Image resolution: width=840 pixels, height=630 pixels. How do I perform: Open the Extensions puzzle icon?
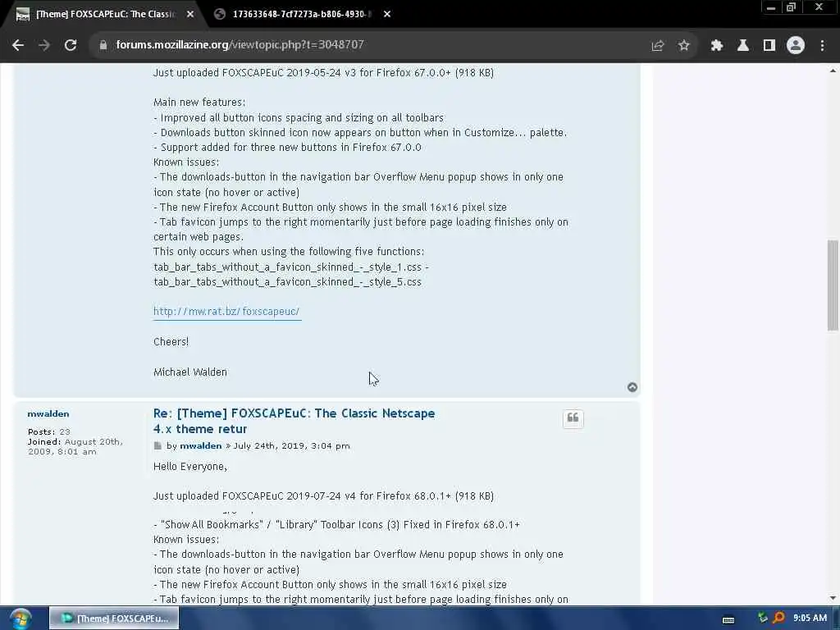click(x=717, y=46)
